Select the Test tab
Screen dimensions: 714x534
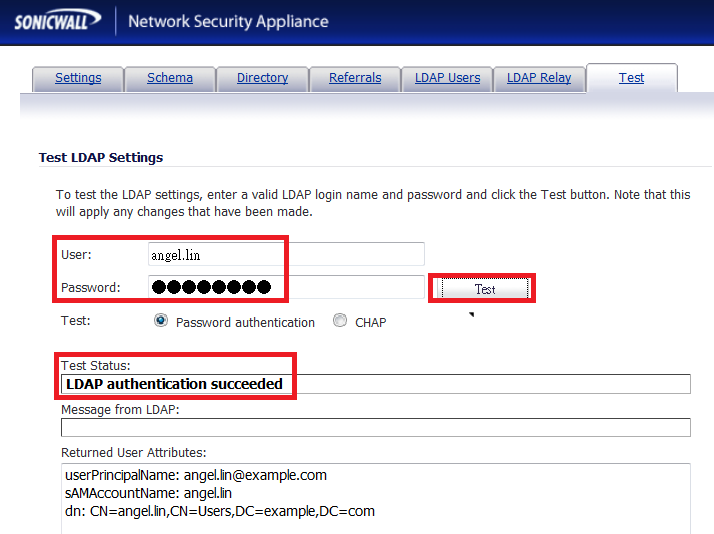click(631, 78)
